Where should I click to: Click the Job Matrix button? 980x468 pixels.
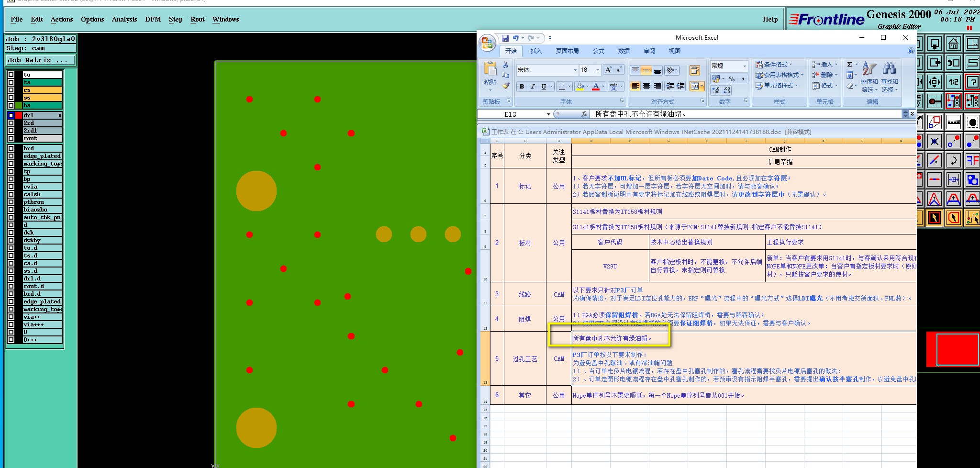pyautogui.click(x=41, y=60)
